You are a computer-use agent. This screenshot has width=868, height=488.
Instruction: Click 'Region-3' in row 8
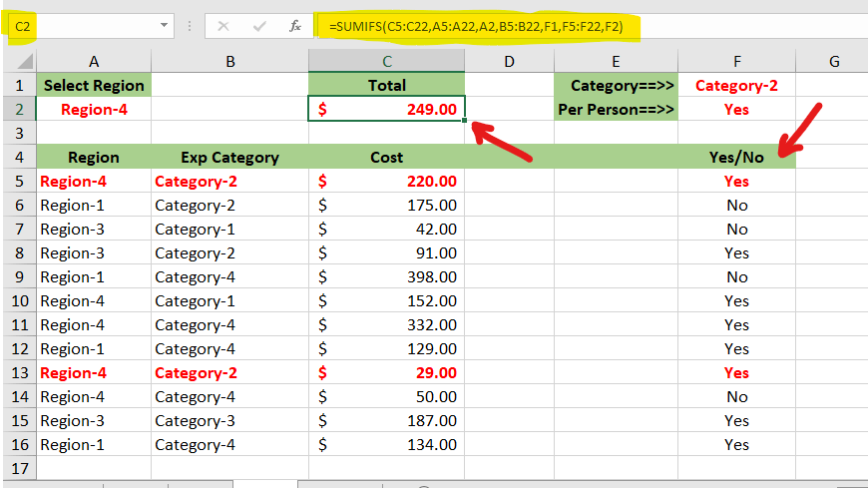pyautogui.click(x=94, y=252)
